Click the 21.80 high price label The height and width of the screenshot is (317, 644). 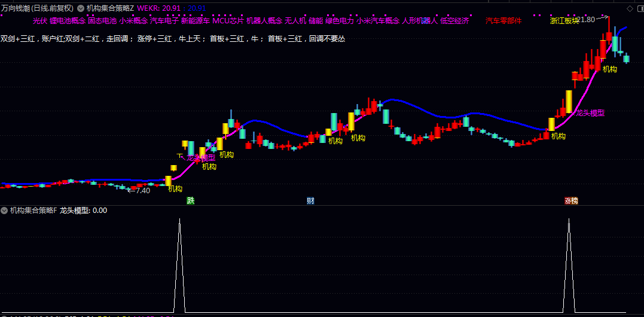585,19
